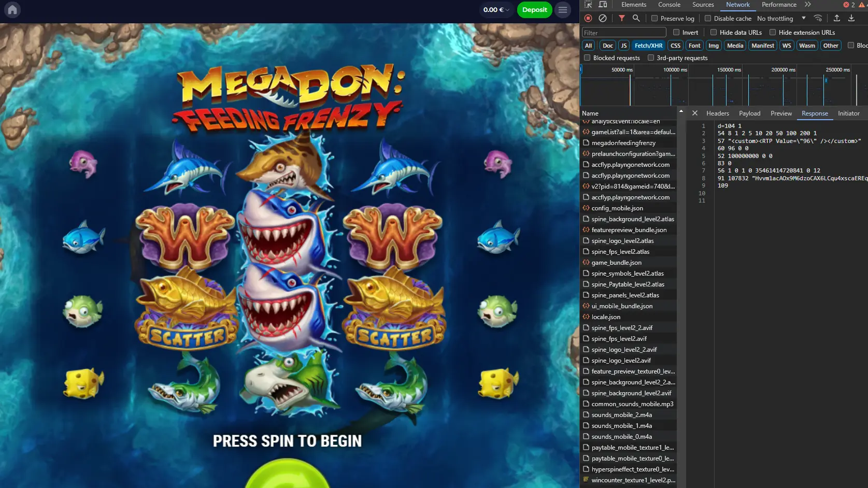Enable the Disable cache checkbox

pyautogui.click(x=708, y=18)
